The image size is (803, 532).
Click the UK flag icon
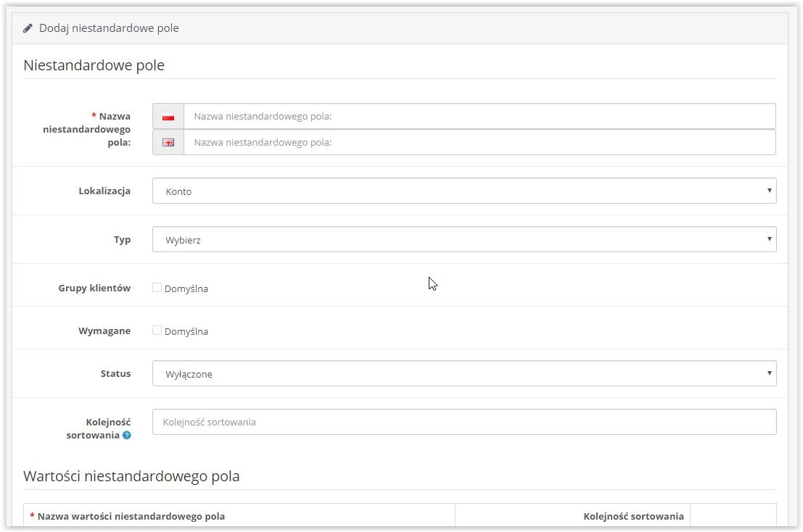(168, 143)
